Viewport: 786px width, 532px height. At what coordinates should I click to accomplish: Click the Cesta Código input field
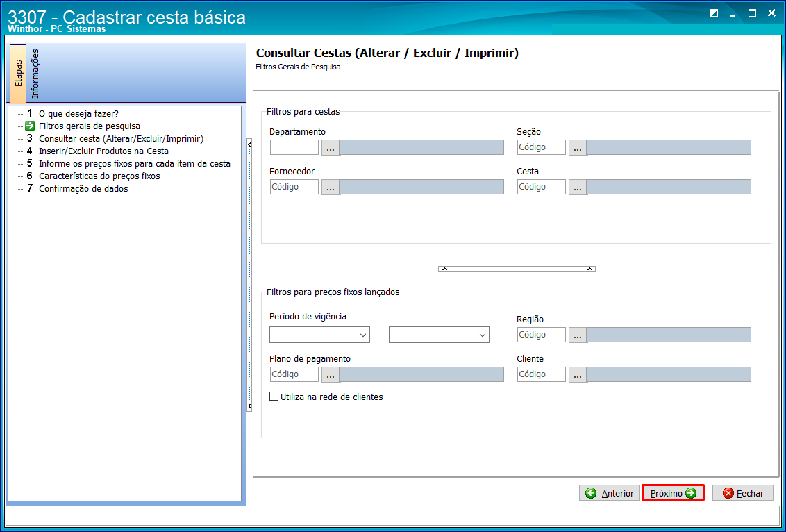[x=542, y=187]
